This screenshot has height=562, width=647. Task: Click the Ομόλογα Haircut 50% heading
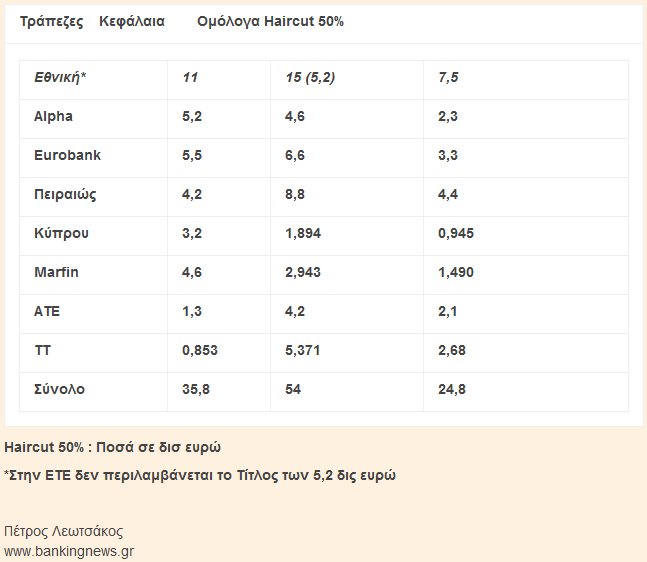[270, 21]
